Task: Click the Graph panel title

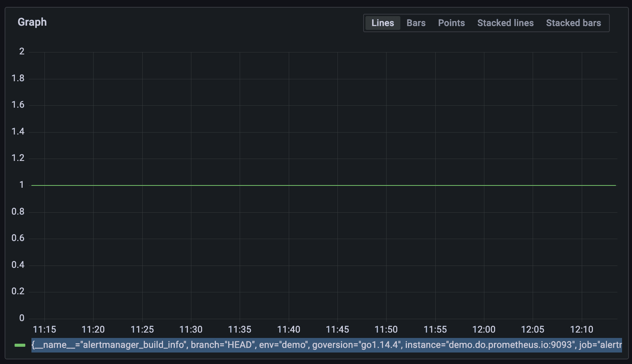Action: (32, 22)
